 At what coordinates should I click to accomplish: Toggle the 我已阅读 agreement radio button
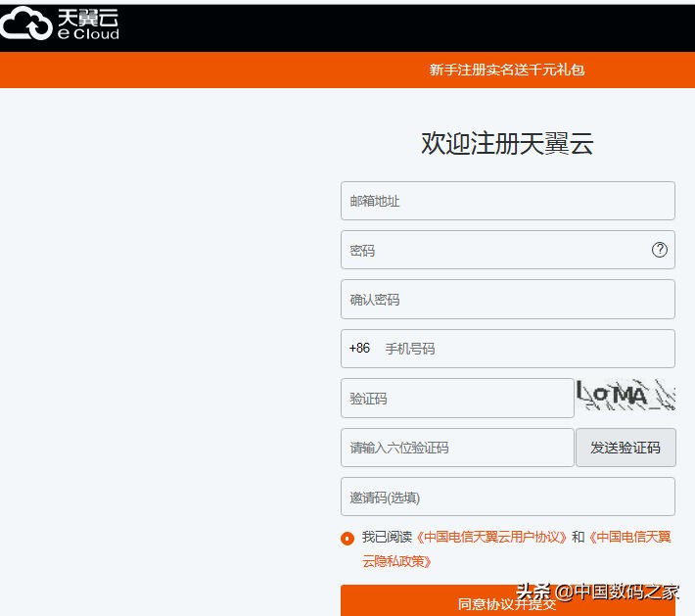pos(347,539)
